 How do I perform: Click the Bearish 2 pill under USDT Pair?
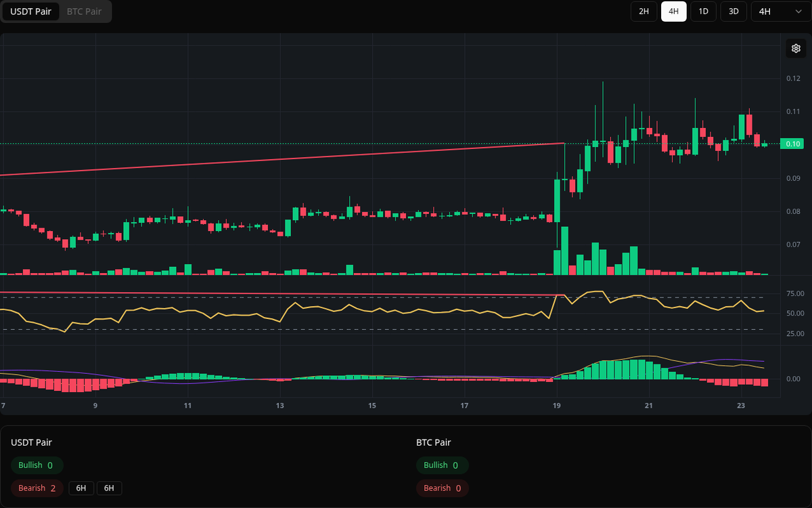pyautogui.click(x=37, y=488)
